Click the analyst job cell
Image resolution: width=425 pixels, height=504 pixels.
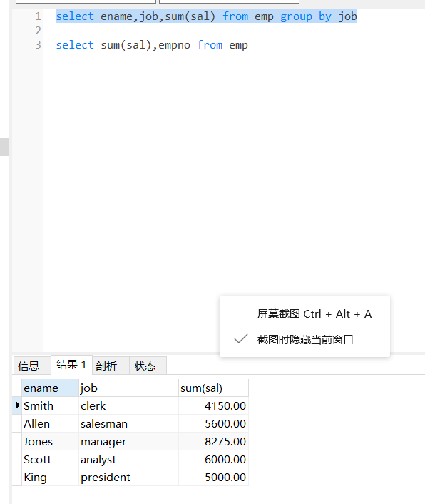pos(128,459)
